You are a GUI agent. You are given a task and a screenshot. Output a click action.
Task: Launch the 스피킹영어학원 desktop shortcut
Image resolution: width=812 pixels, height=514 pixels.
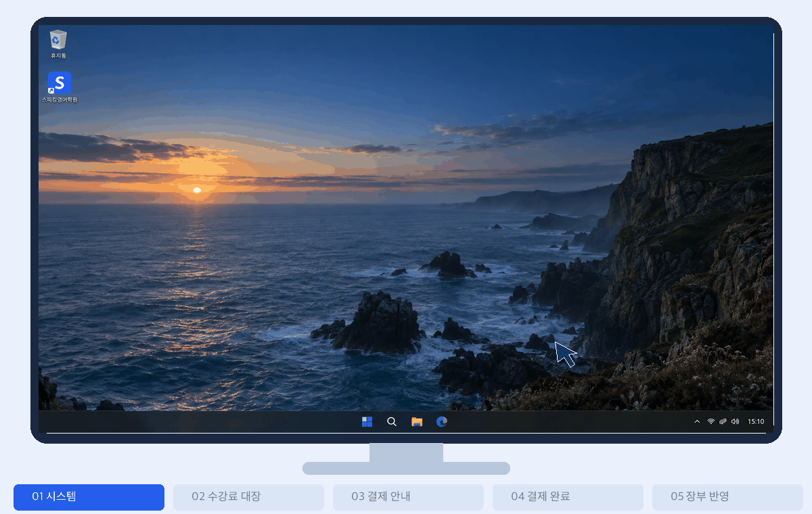coord(60,87)
